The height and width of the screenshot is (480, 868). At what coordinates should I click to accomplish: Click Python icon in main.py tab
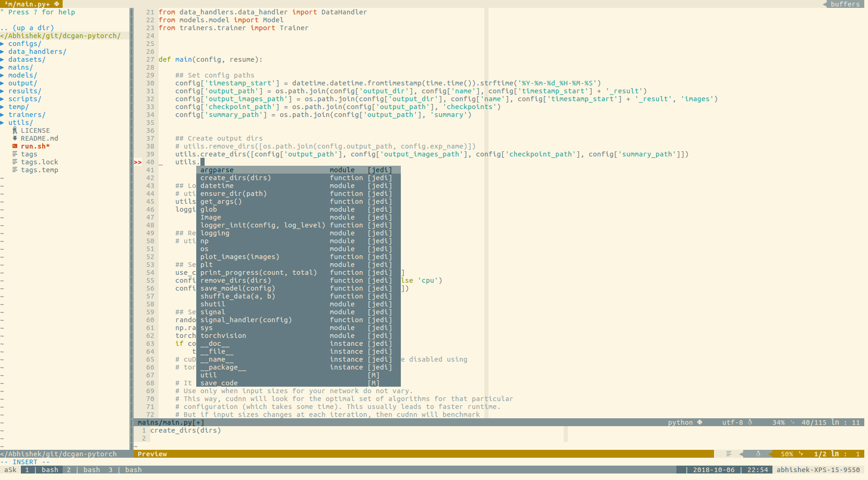tap(57, 4)
